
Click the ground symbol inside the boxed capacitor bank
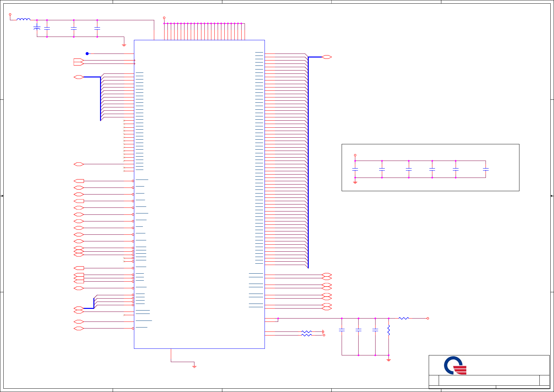[355, 182]
